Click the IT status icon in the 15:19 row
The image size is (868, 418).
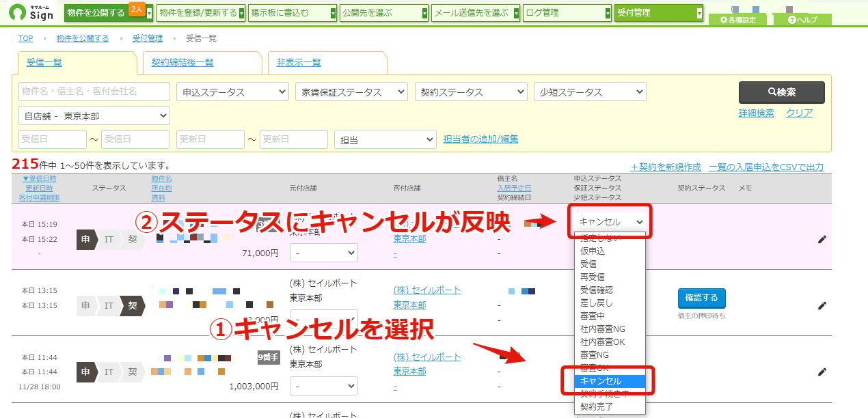tap(108, 239)
